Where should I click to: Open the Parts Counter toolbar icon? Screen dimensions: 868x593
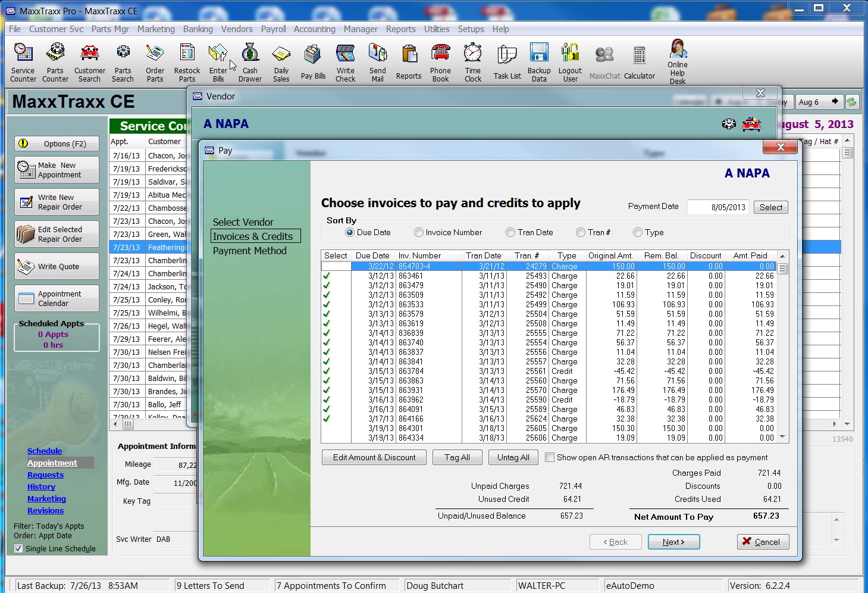point(55,63)
